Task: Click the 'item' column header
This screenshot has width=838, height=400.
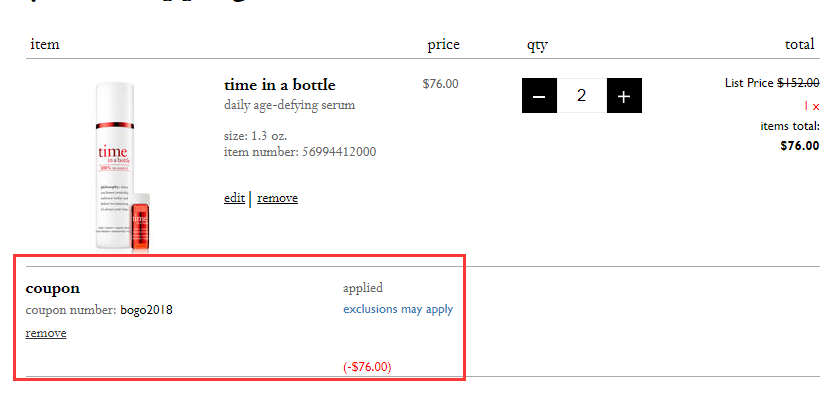Action: (45, 44)
